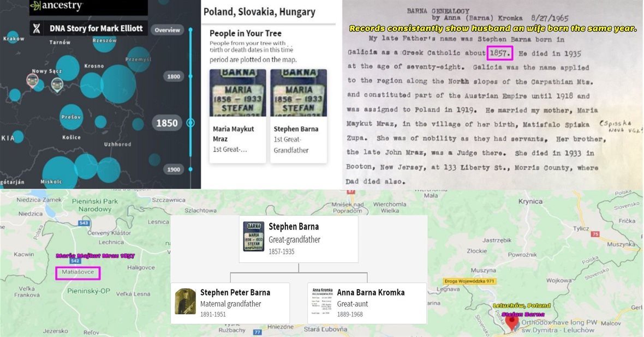Click the boxed Matiašovce map label

pos(78,273)
